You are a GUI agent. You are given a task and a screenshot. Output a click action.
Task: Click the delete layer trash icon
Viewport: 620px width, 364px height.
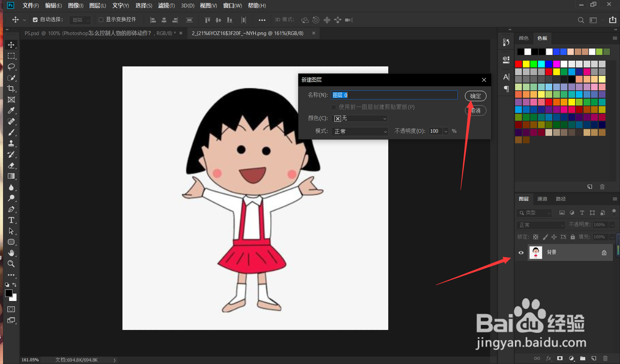605,358
